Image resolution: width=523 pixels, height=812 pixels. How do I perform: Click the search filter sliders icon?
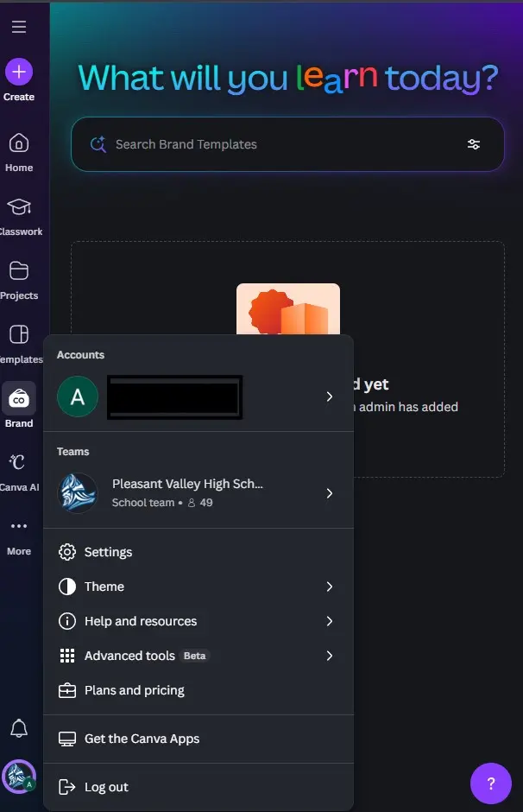[473, 144]
